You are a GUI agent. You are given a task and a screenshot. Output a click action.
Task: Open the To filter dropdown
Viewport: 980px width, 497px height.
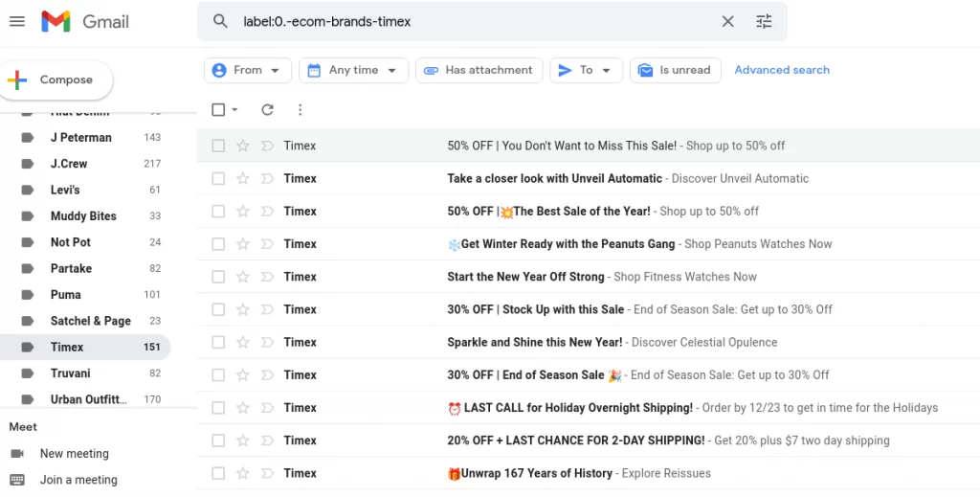586,70
